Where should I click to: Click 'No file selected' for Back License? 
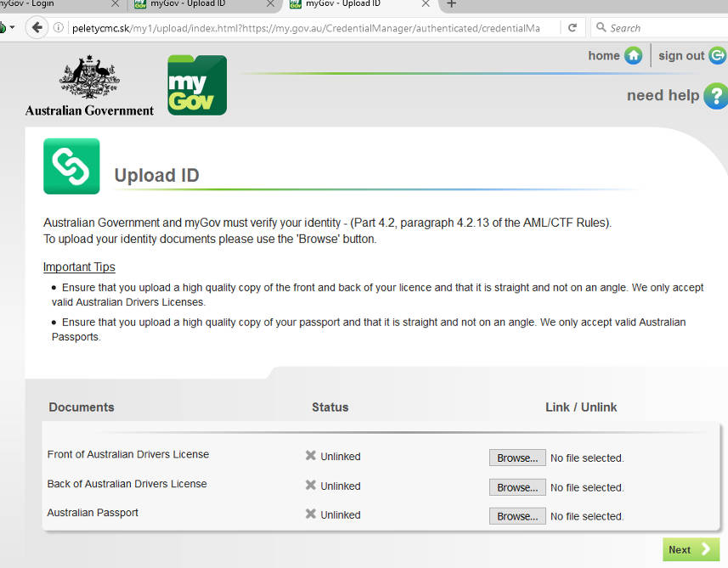coord(587,487)
